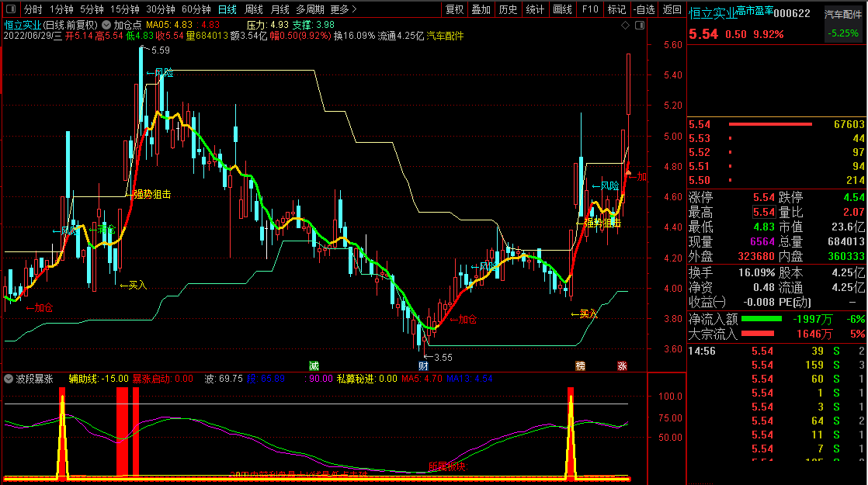Click the 涨停 value 5.54
This screenshot has width=868, height=485.
click(x=763, y=197)
